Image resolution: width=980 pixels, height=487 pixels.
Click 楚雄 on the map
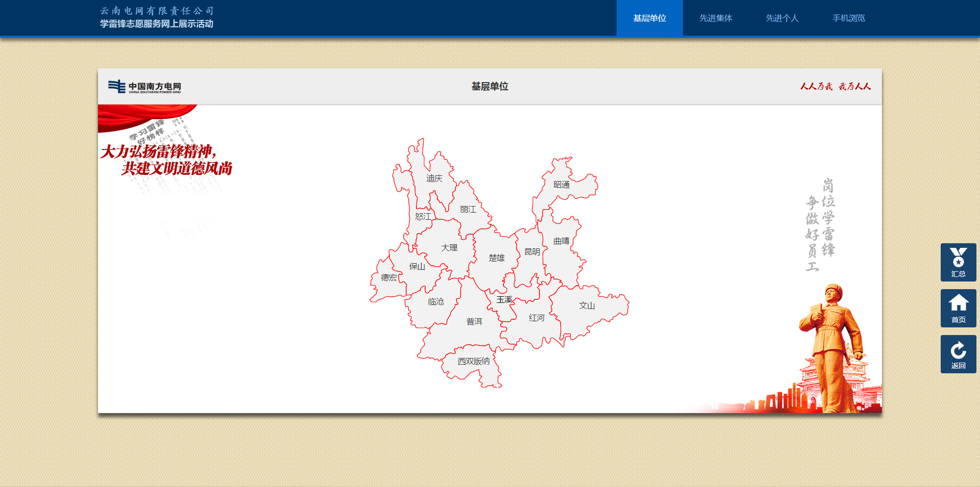[x=496, y=258]
